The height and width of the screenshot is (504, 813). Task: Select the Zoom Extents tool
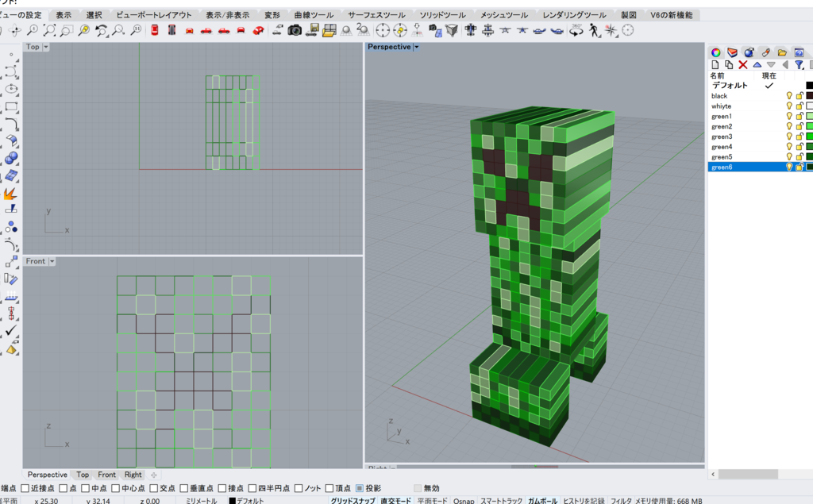pos(49,31)
